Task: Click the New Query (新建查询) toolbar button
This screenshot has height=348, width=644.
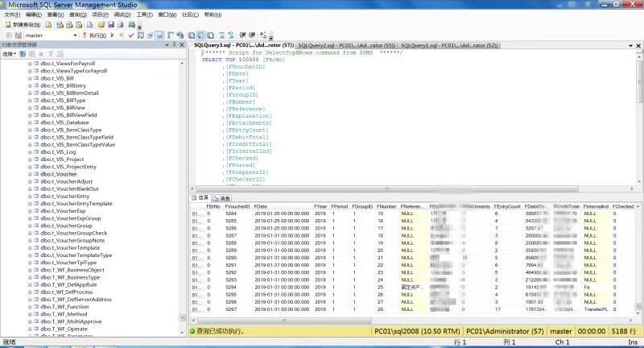Action: click(x=24, y=25)
